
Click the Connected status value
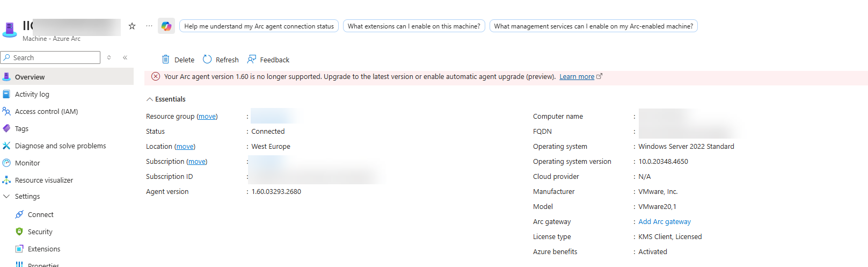pyautogui.click(x=268, y=131)
